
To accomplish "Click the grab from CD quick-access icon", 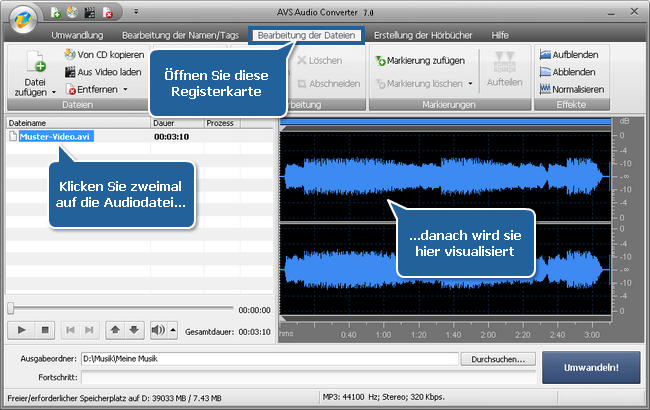I will click(72, 12).
